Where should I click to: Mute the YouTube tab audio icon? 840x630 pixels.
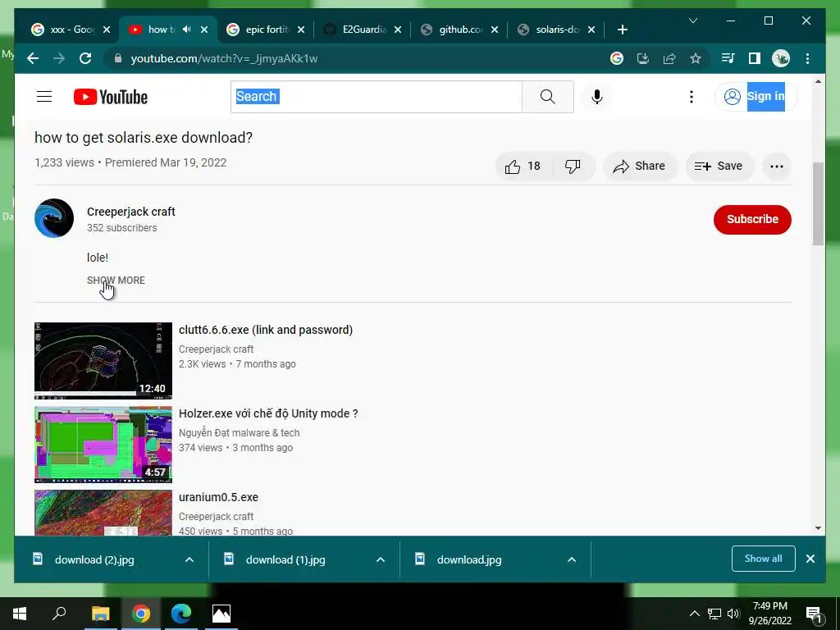pyautogui.click(x=186, y=30)
